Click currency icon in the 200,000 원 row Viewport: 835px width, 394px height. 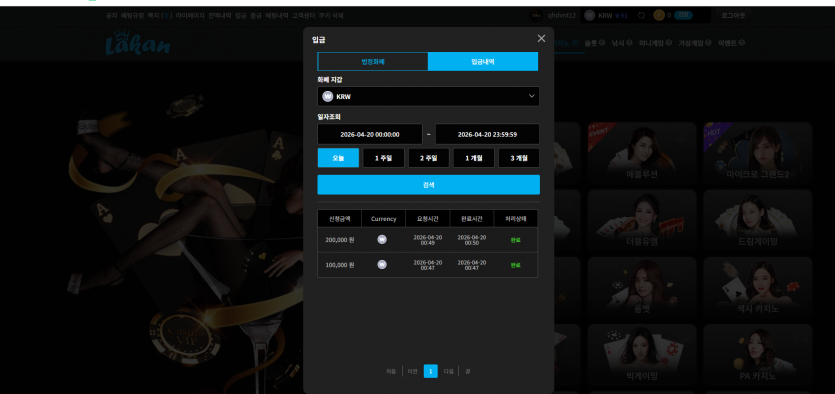point(382,240)
